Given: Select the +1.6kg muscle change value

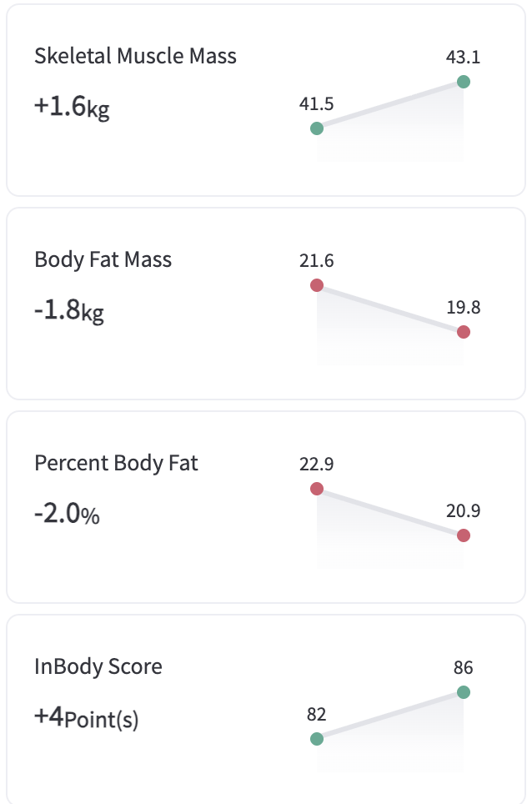Looking at the screenshot, I should (x=72, y=107).
